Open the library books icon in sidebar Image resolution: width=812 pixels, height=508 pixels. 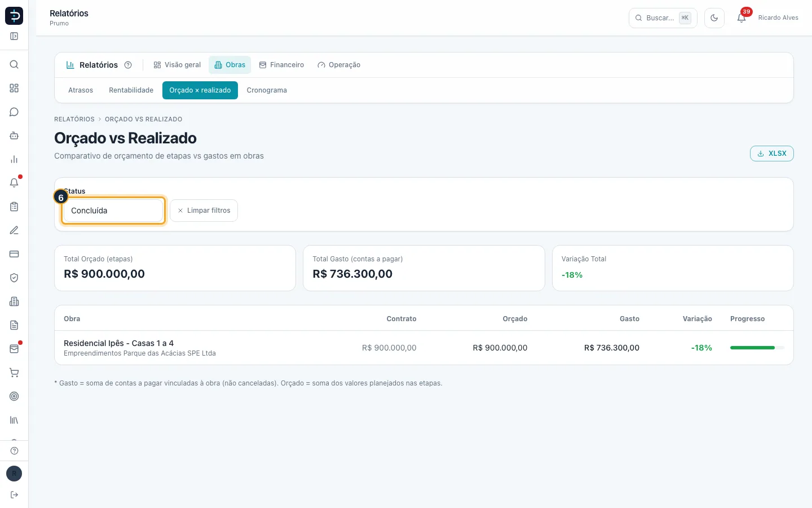tap(14, 420)
